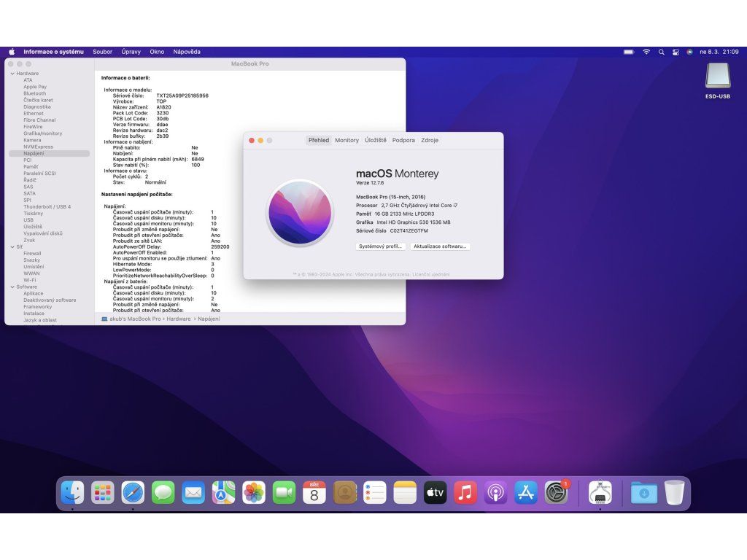Open the Trash in the Dock
The height and width of the screenshot is (560, 747).
(x=674, y=493)
